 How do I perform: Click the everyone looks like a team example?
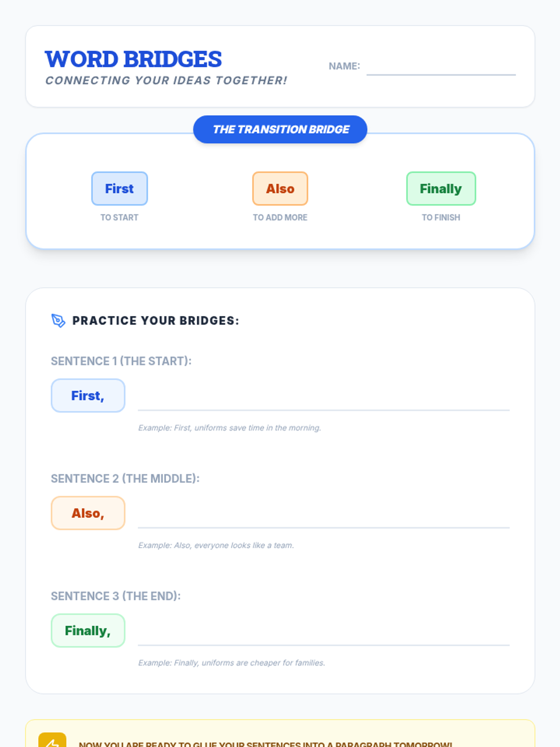(x=216, y=545)
